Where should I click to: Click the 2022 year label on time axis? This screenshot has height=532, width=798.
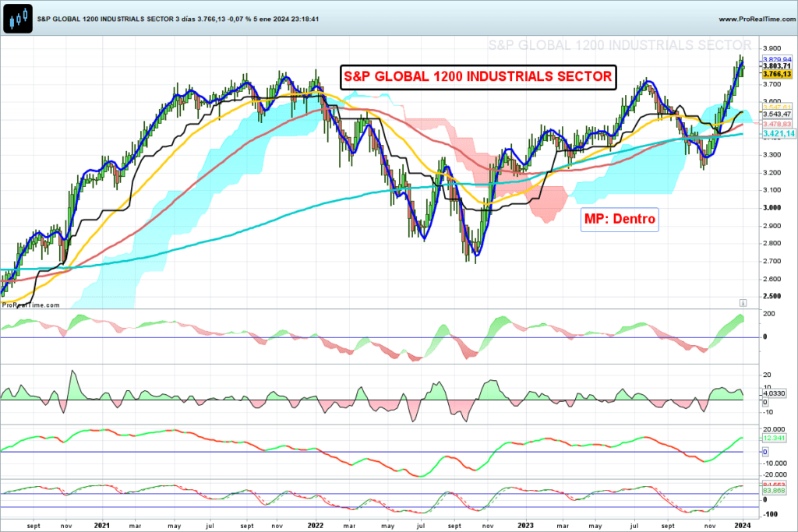point(316,526)
